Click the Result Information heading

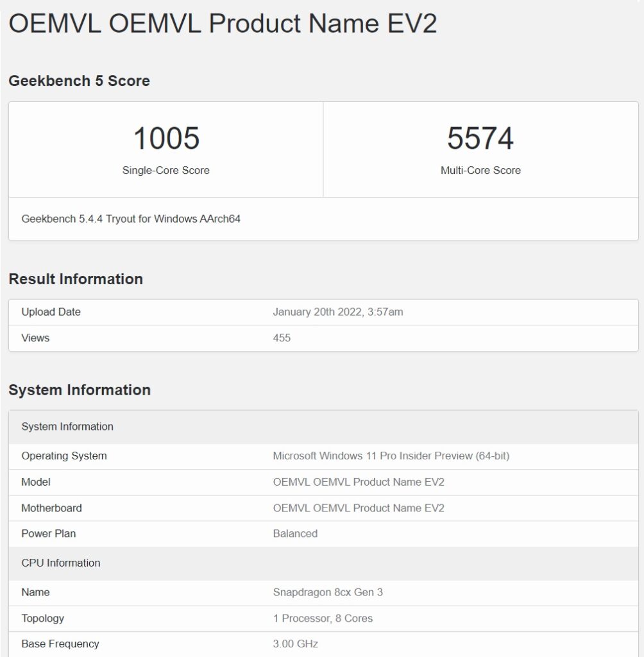pos(76,279)
